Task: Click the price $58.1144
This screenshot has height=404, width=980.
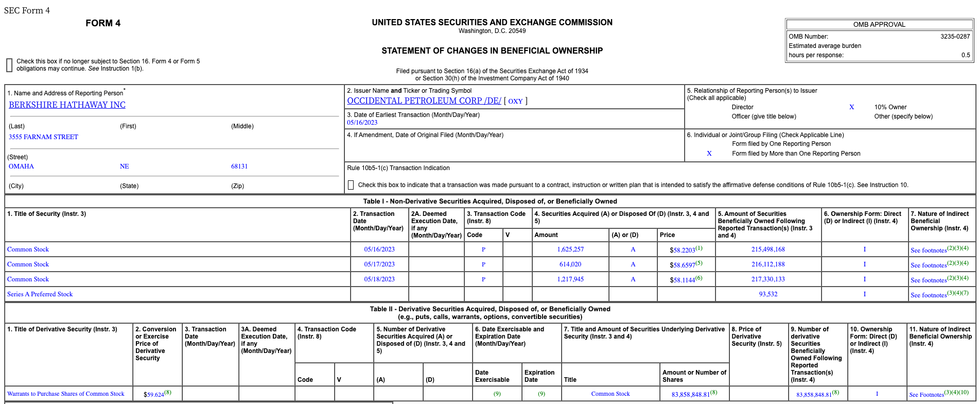Action: (x=682, y=280)
